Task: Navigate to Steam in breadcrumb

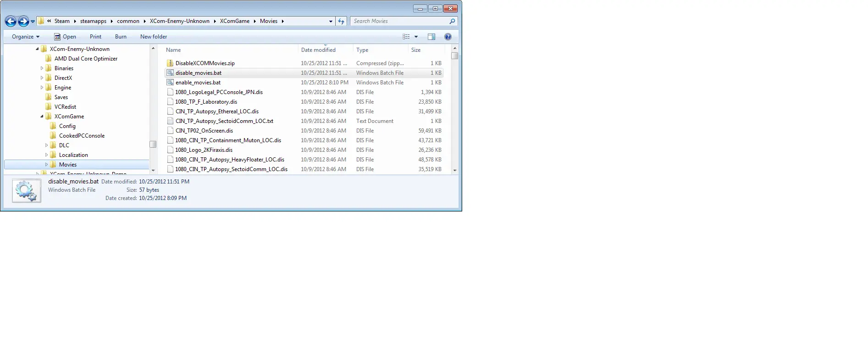Action: pos(62,21)
